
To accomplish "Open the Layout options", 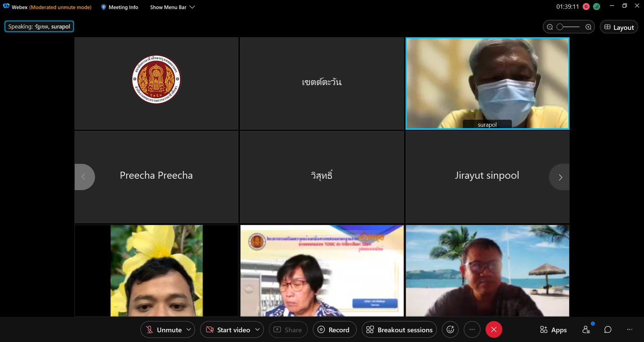I will click(619, 27).
